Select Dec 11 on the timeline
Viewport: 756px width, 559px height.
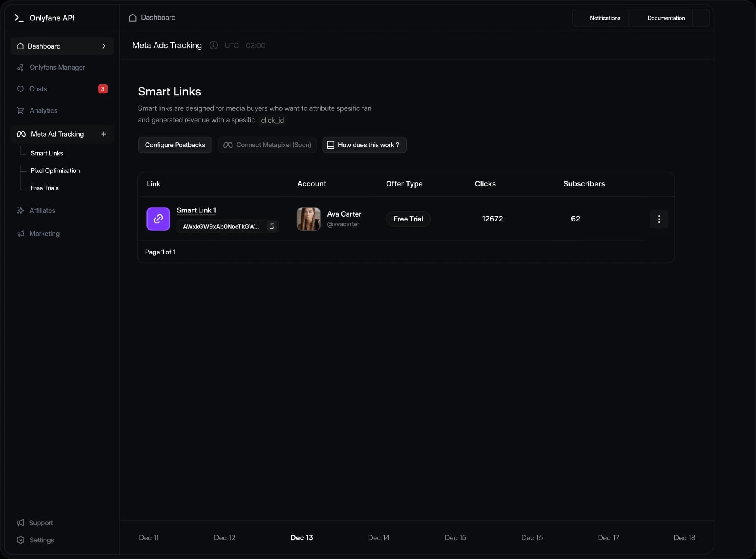tap(149, 538)
